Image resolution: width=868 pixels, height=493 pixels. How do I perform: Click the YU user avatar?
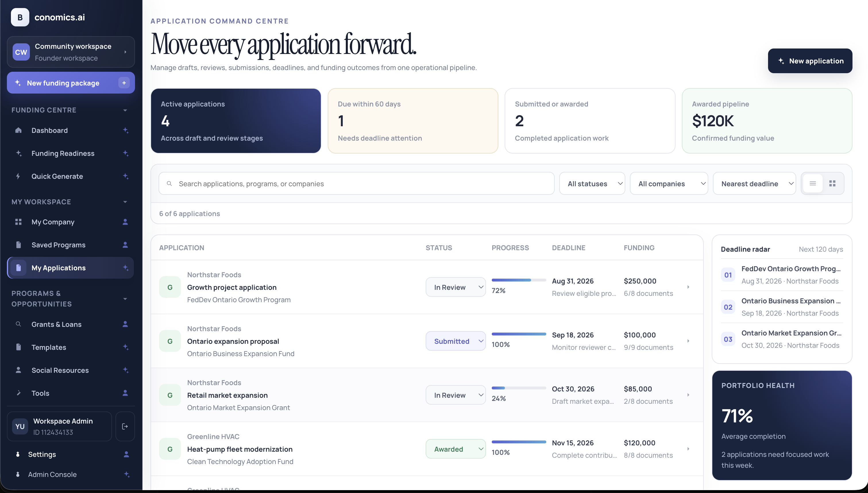pos(20,427)
